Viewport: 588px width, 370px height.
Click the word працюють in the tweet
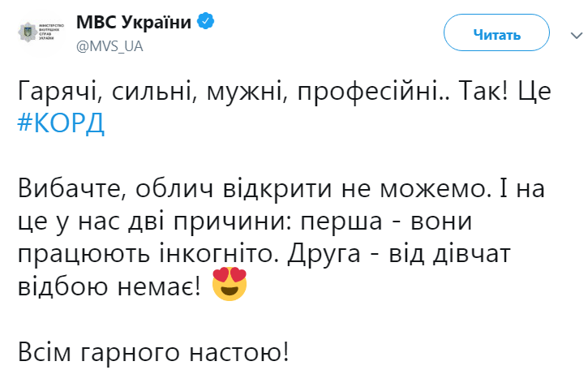(x=88, y=254)
